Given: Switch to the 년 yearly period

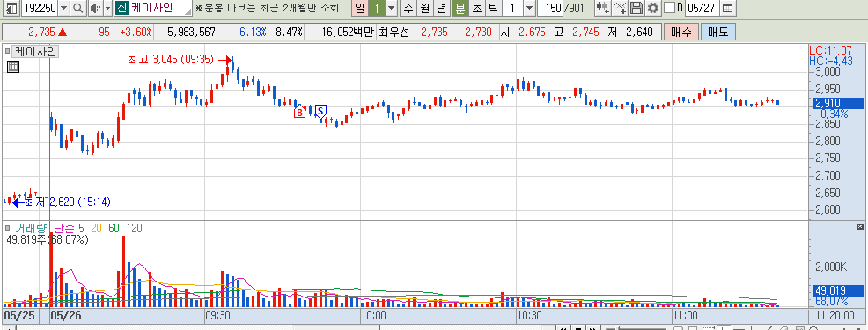Looking at the screenshot, I should point(441,8).
